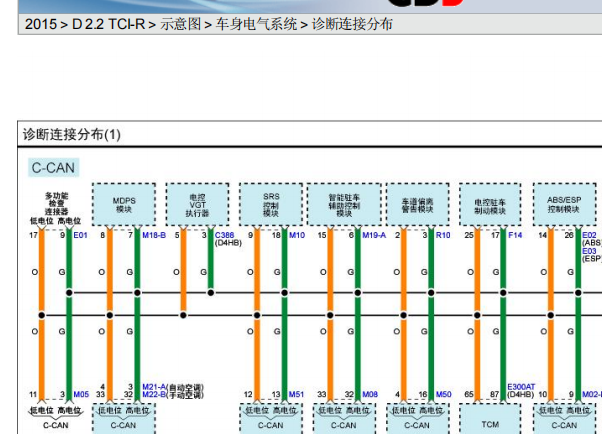
Task: Select the TCM module box
Action: pos(490,419)
